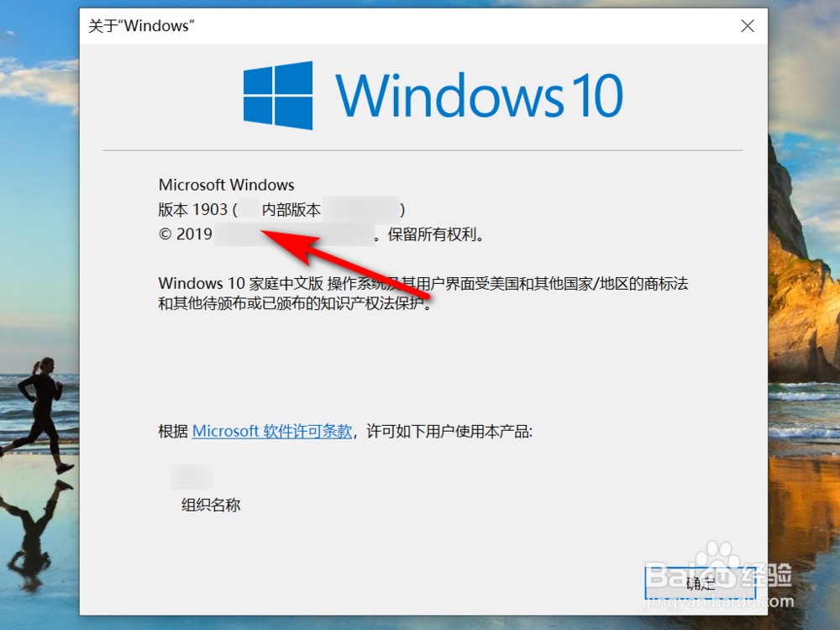840x630 pixels.
Task: Open the Microsoft 软件许可条款 link
Action: (272, 431)
